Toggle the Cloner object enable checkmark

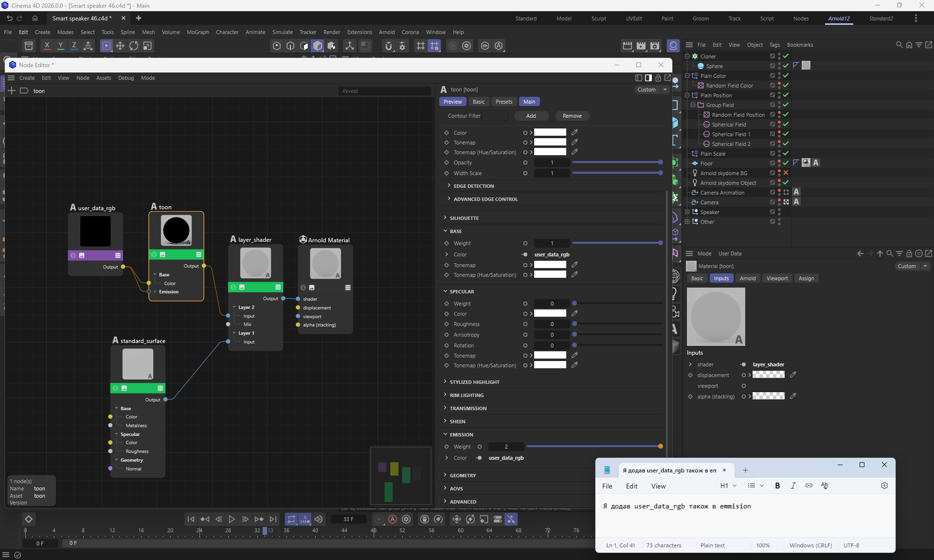click(786, 56)
